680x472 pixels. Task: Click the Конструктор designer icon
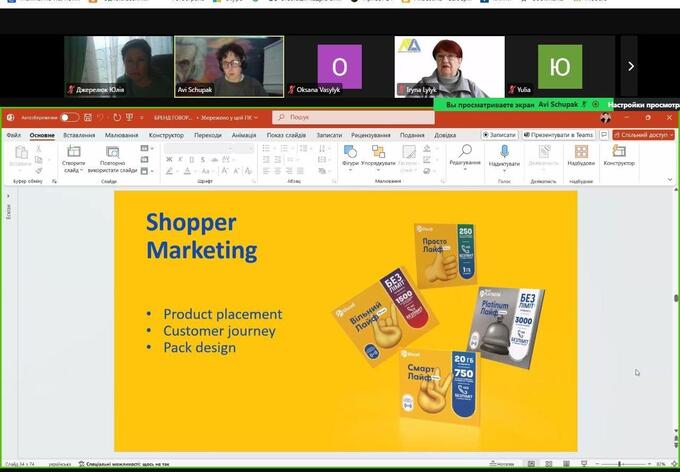point(619,151)
